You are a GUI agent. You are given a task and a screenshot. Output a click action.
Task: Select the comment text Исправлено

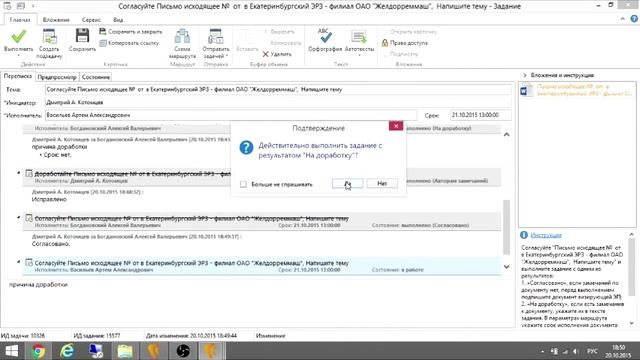49,199
